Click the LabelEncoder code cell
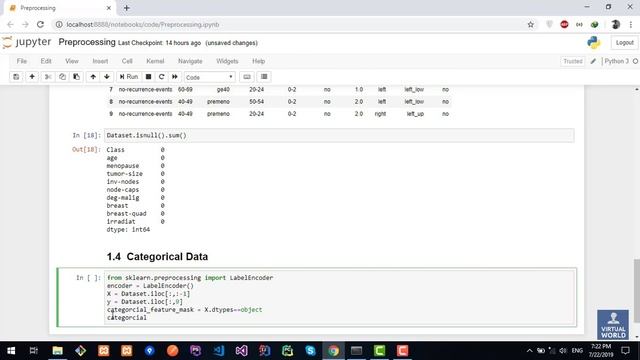This screenshot has height=360, width=640. [340, 298]
